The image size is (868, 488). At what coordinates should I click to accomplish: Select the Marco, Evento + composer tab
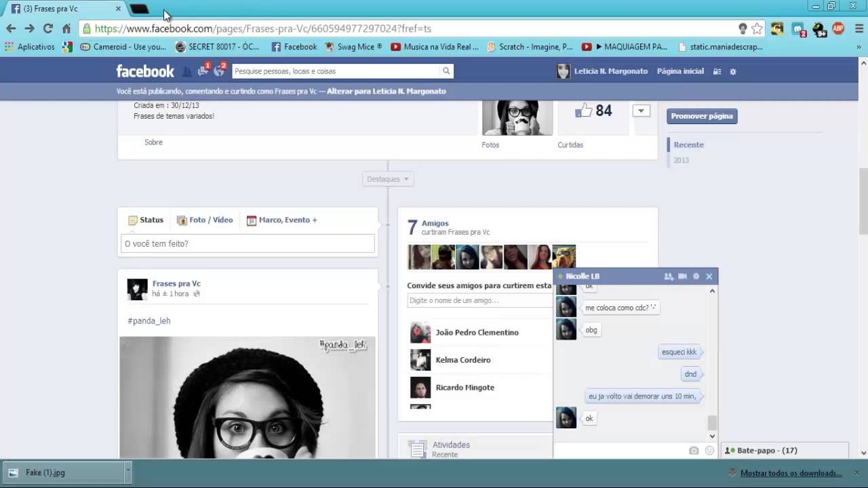click(281, 220)
